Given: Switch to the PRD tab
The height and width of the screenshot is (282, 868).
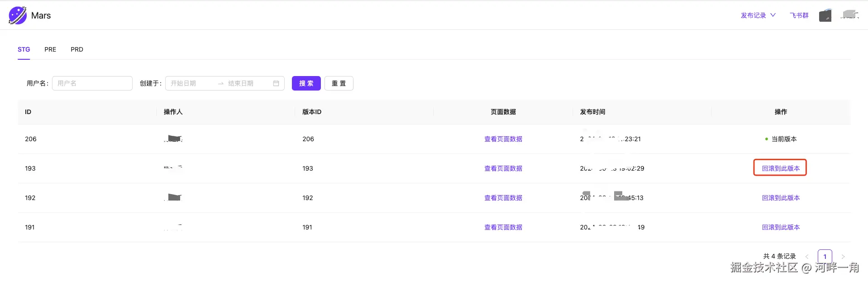Looking at the screenshot, I should [x=77, y=49].
